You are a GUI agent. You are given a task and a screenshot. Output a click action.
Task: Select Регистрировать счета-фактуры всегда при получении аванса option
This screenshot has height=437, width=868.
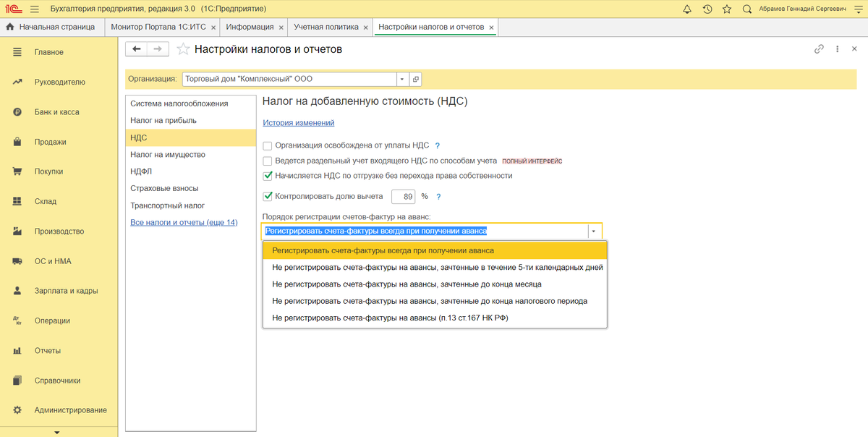(435, 250)
